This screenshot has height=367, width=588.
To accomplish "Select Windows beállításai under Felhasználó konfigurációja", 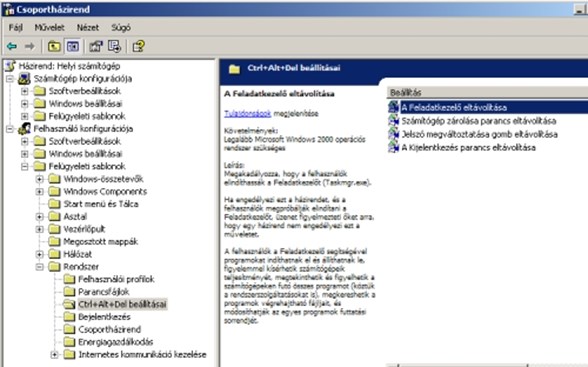I will [86, 154].
